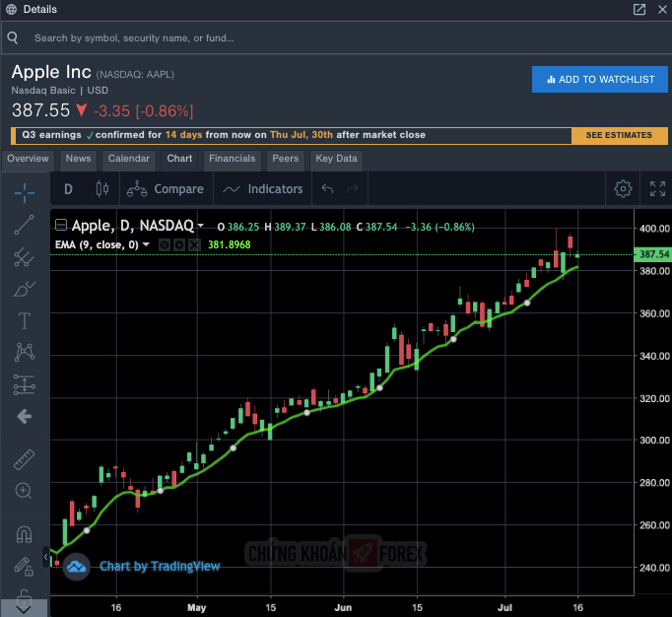Collapse the chart legend minus box

coord(61,225)
